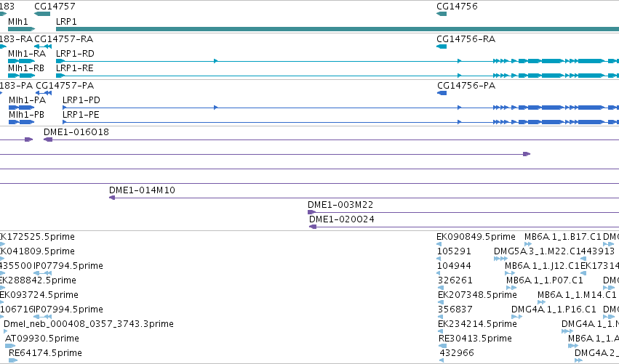This screenshot has height=364, width=619.
Task: Click the DME1-016O18 clone arrow end
Action: coord(48,139)
